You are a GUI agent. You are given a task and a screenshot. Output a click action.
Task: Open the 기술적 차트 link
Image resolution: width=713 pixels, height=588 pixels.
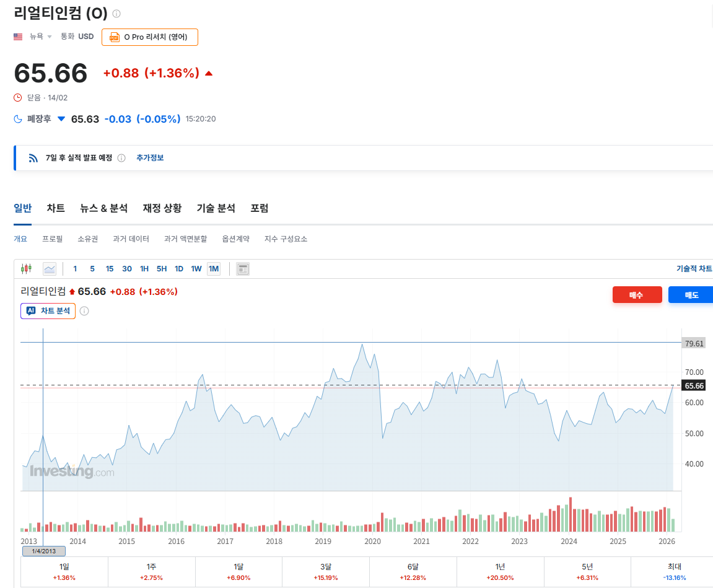point(694,269)
